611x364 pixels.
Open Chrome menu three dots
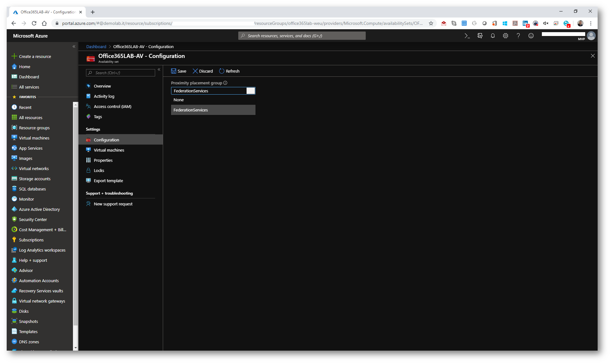tap(591, 23)
